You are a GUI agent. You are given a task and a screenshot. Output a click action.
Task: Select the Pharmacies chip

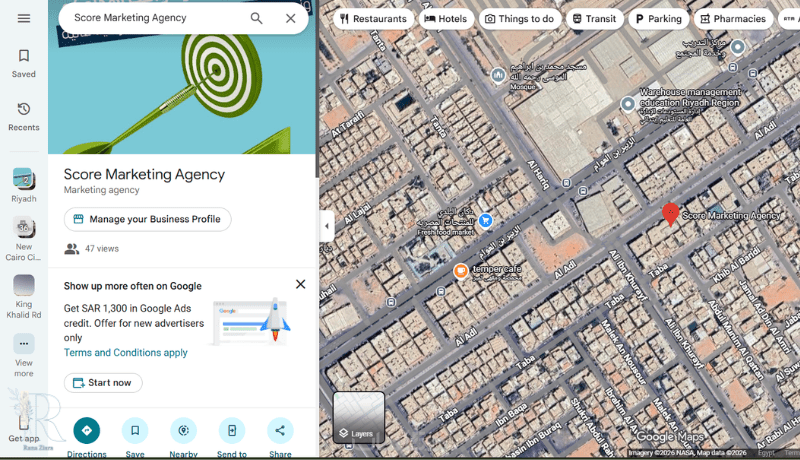(733, 19)
